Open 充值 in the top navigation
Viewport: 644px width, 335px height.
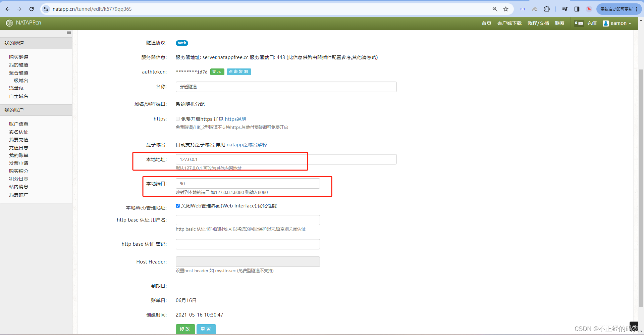click(592, 23)
